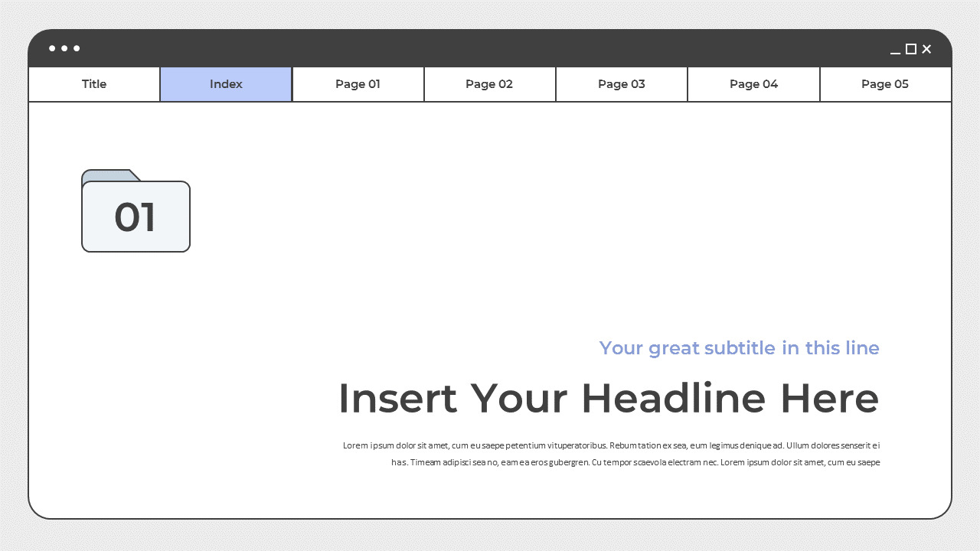Click the maximize square icon

[910, 49]
